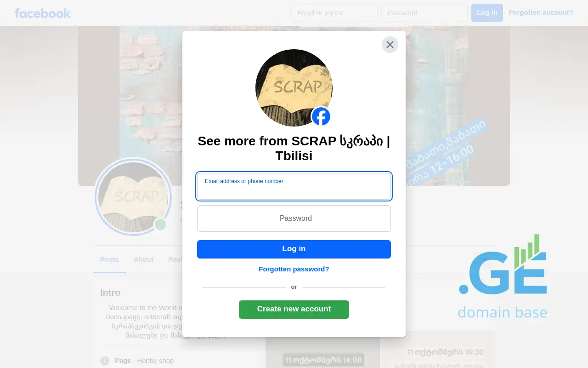Click the header Log in button
588x368 pixels.
pos(487,13)
